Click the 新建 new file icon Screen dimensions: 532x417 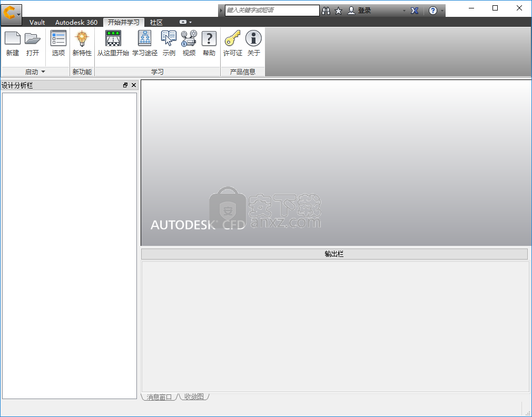pyautogui.click(x=13, y=38)
